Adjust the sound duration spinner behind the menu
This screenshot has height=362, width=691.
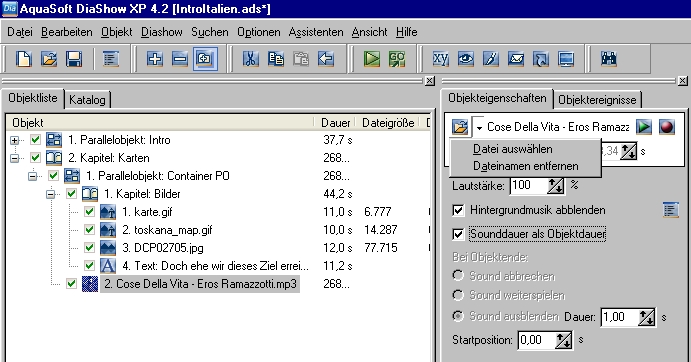click(629, 151)
